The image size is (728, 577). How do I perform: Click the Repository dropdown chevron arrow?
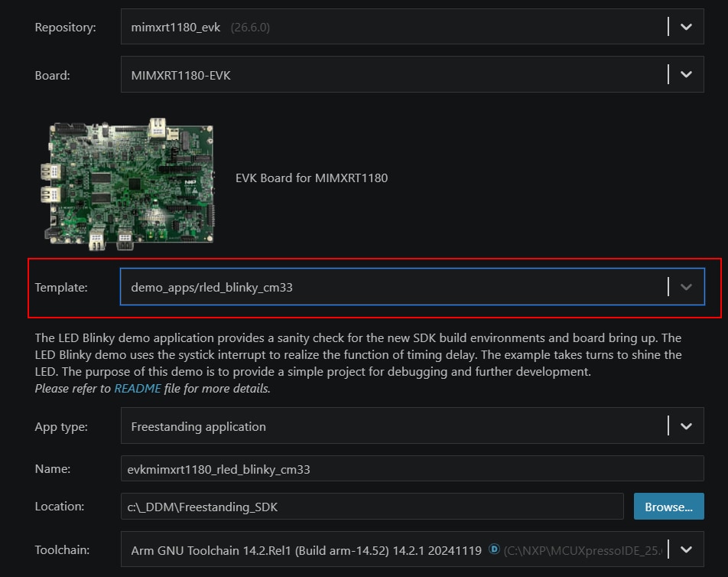pyautogui.click(x=686, y=27)
